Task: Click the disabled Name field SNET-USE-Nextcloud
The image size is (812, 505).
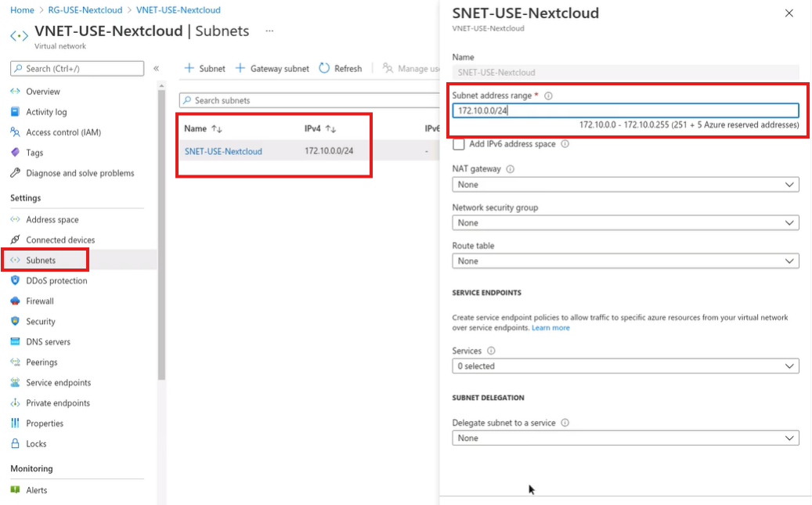Action: click(625, 73)
